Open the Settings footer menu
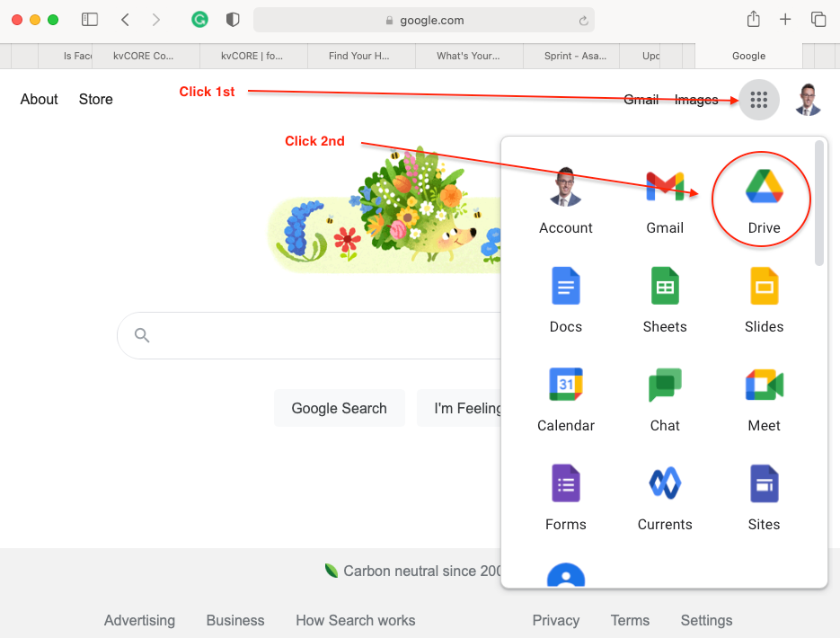 (x=706, y=620)
